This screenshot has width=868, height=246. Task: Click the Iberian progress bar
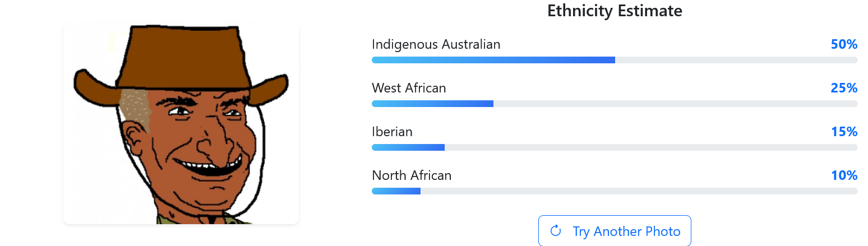point(615,147)
